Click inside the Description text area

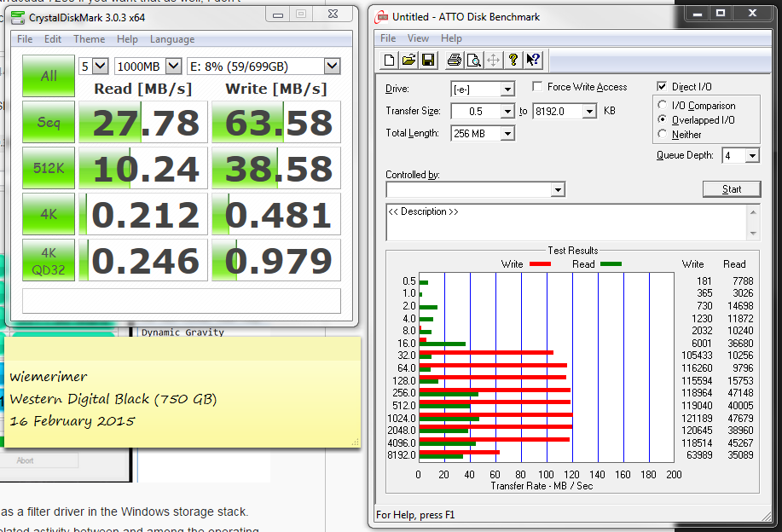(563, 223)
